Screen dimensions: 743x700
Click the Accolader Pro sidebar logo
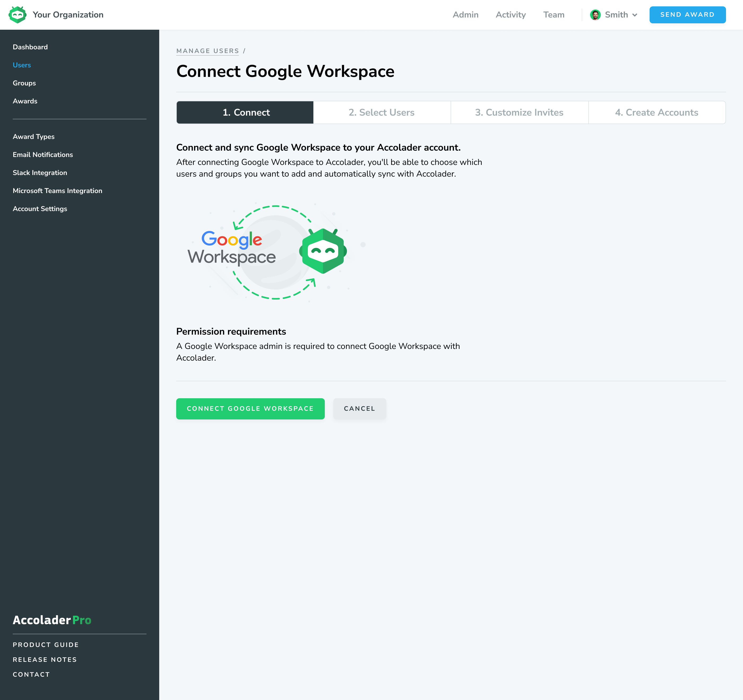pos(52,620)
